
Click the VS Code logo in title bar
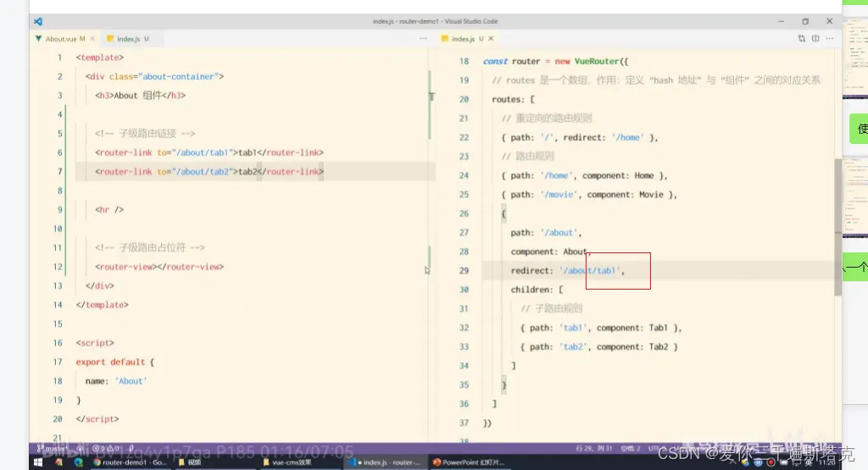[38, 21]
